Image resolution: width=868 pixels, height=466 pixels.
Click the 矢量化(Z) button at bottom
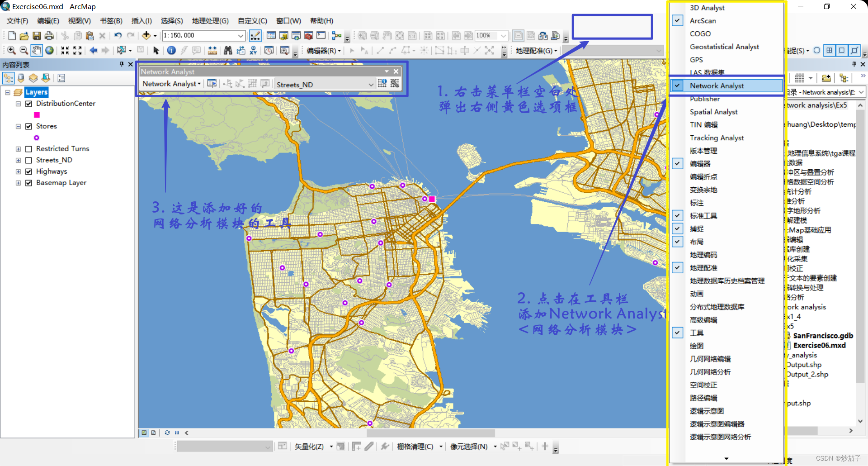coord(310,447)
